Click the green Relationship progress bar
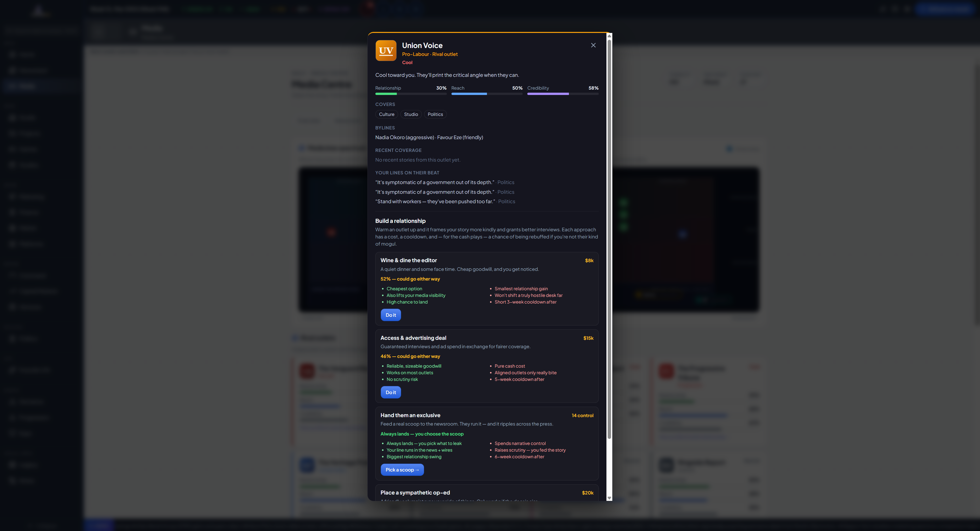Viewport: 980px width, 531px height. (x=411, y=94)
